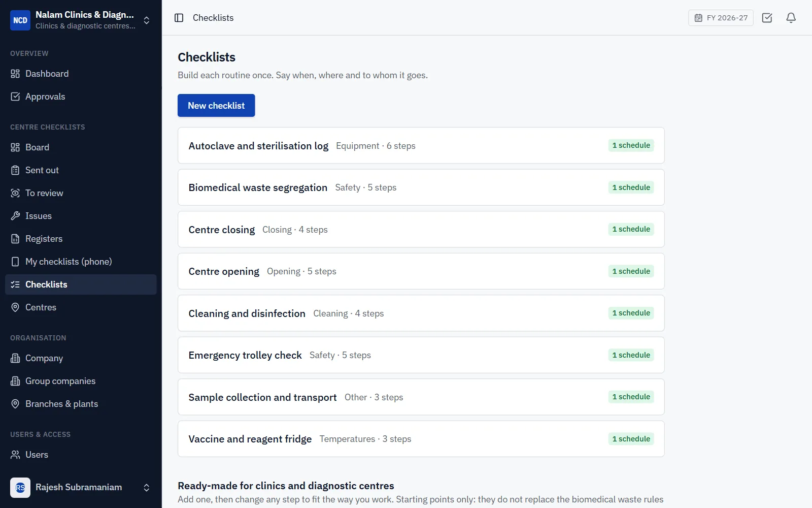Open the notifications bell
812x508 pixels.
coord(791,18)
